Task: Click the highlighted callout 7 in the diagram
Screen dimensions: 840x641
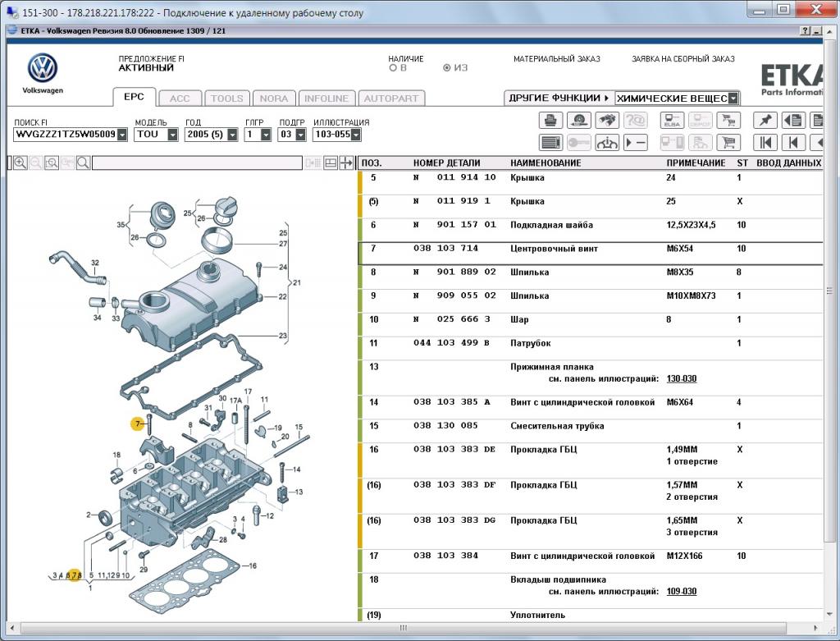Action: click(x=138, y=424)
